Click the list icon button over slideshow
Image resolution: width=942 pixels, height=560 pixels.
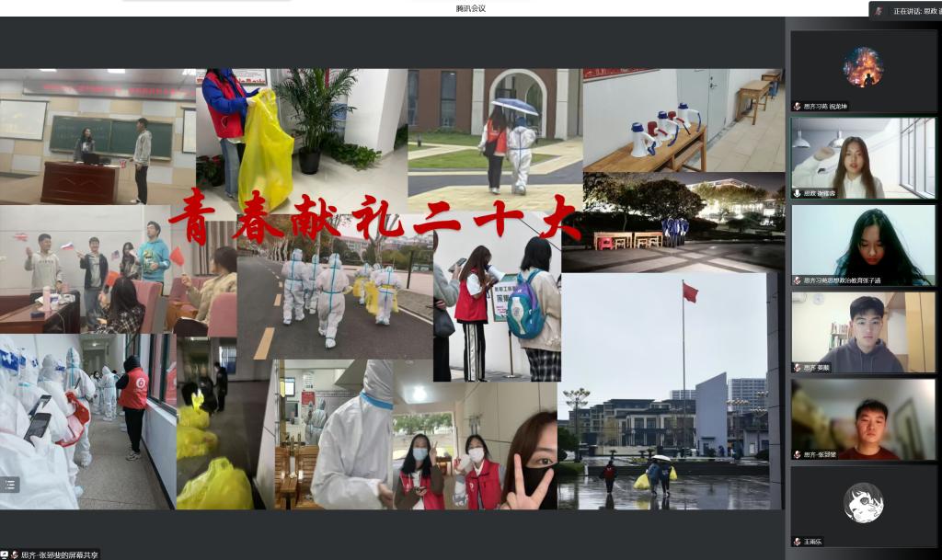tap(9, 485)
